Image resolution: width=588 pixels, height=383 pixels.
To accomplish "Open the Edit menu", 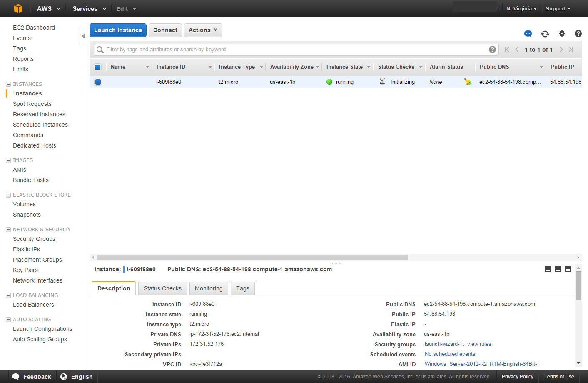I will coord(127,8).
